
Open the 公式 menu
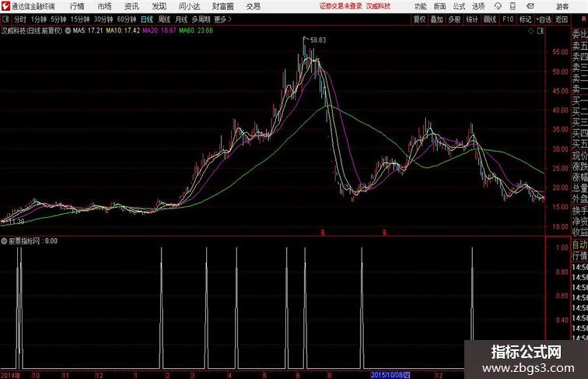click(459, 6)
